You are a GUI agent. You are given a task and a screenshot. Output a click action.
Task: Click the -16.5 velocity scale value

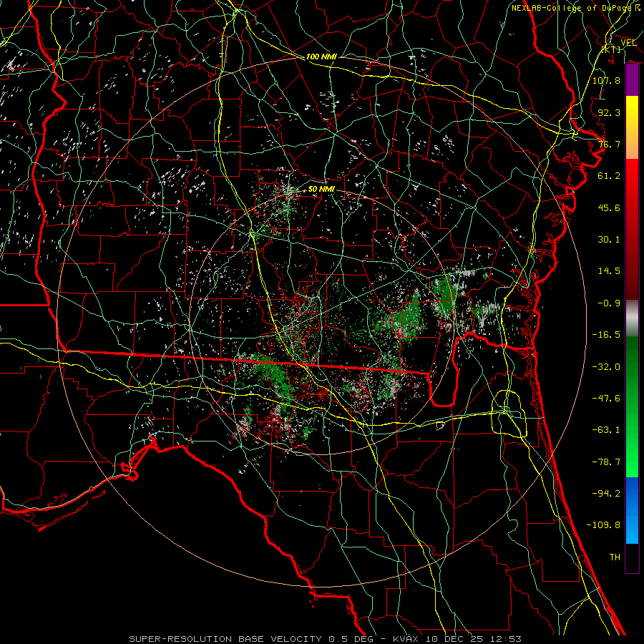pos(606,335)
